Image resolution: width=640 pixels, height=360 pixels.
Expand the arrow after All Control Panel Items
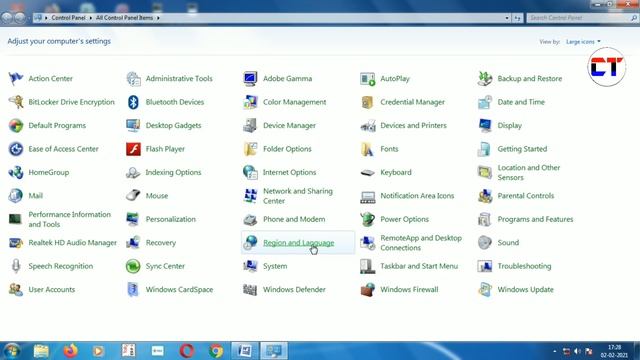point(158,18)
